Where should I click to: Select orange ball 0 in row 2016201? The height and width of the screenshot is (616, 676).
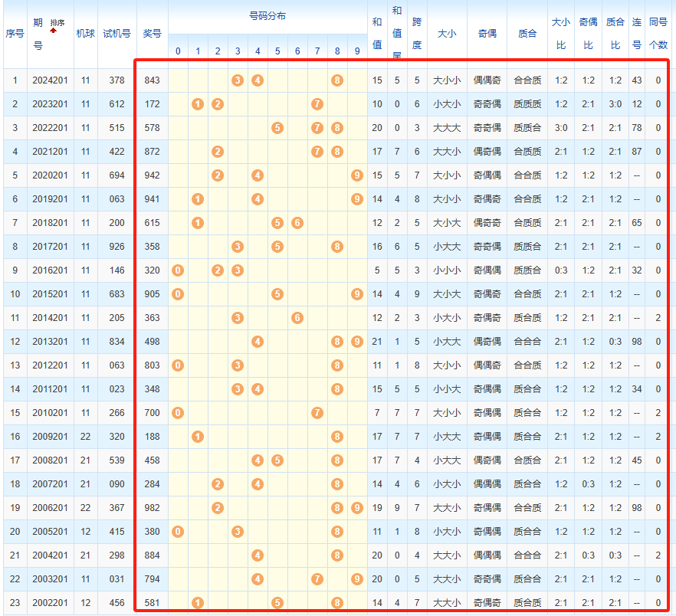click(178, 270)
